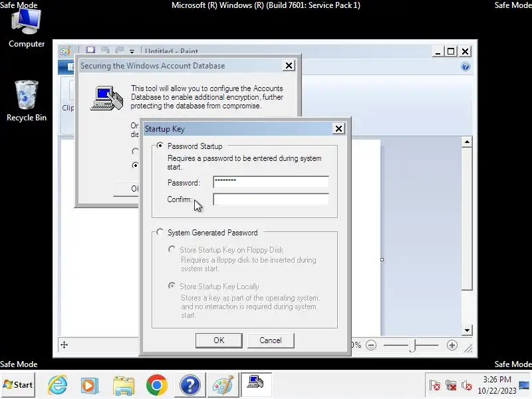
Task: Launch Windows Media Player from taskbar
Action: (x=90, y=385)
